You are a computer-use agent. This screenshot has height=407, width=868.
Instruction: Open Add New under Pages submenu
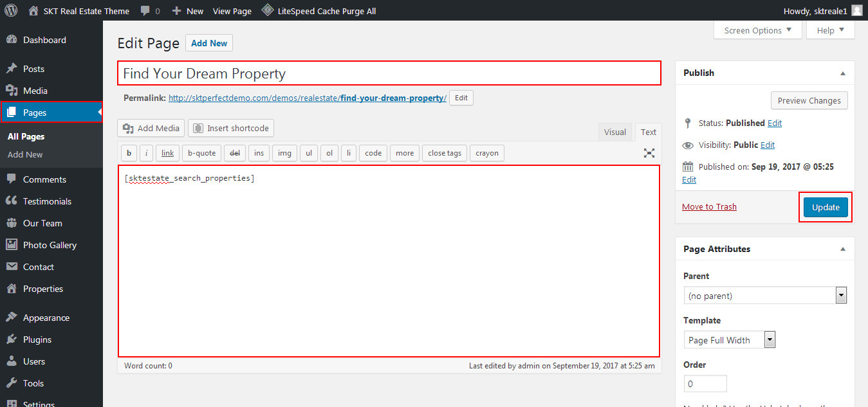coord(25,154)
